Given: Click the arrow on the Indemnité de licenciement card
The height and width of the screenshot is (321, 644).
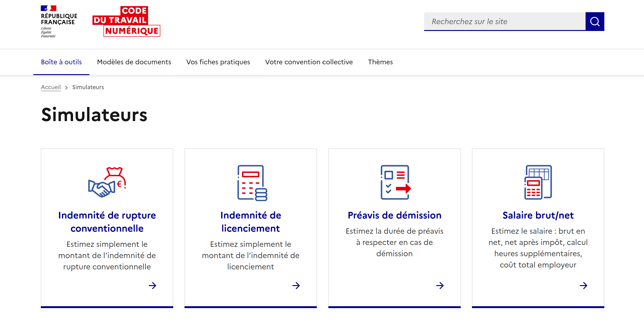Looking at the screenshot, I should [x=296, y=286].
